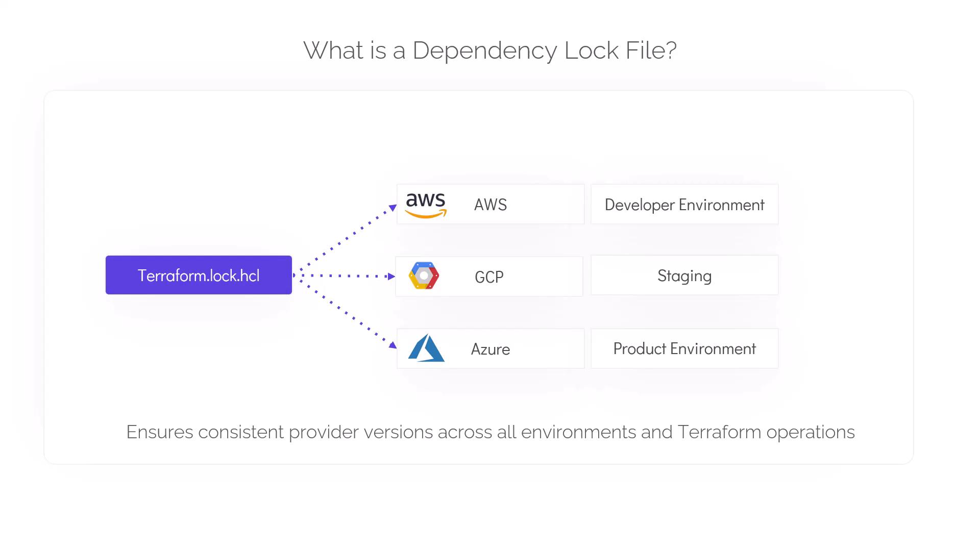980x551 pixels.
Task: Click the AWS logo with orange arrow
Action: click(x=426, y=205)
